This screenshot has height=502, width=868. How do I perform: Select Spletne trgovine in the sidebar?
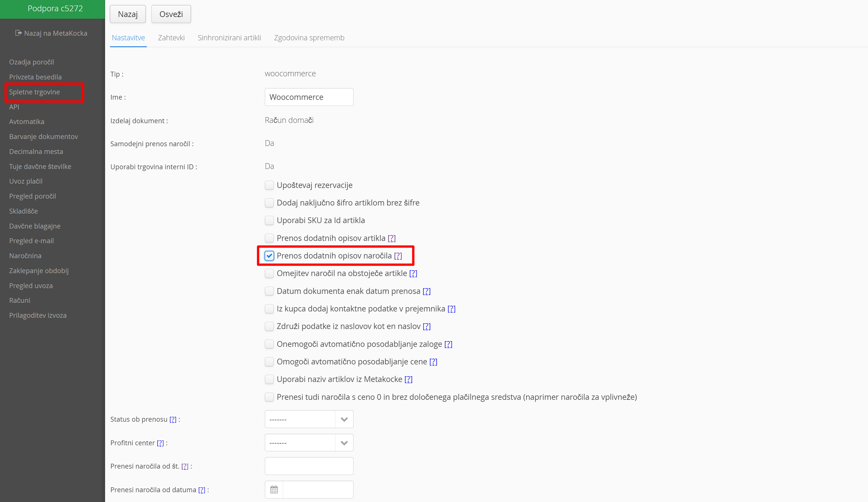pos(35,92)
